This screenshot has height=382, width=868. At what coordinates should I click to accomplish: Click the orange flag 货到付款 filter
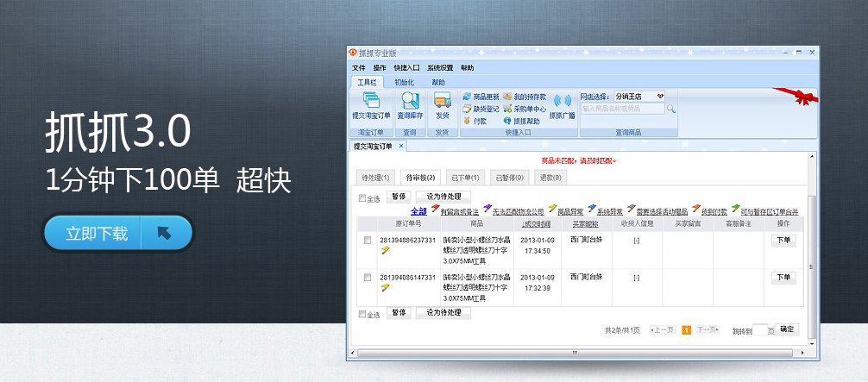click(696, 209)
